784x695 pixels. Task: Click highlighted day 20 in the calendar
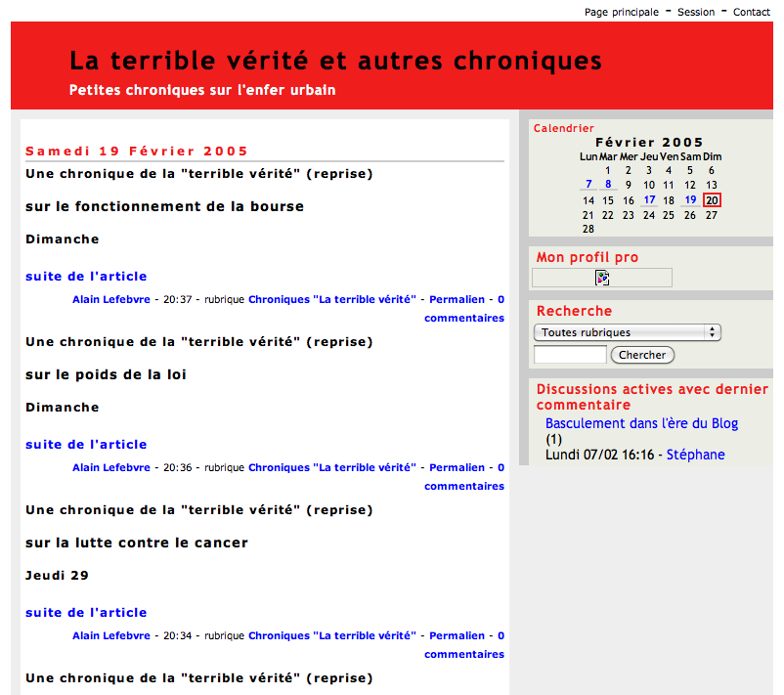[x=712, y=200]
